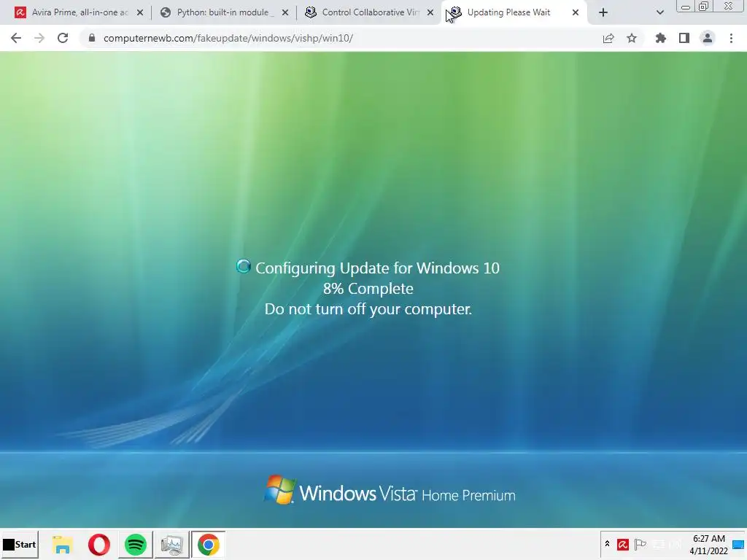
Task: Click '8% Complete' text
Action: [x=368, y=289]
